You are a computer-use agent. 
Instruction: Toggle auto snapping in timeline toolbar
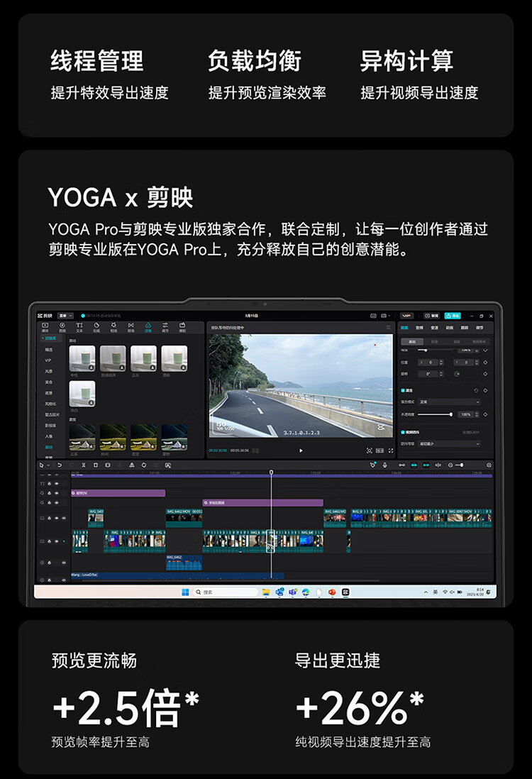pos(414,465)
